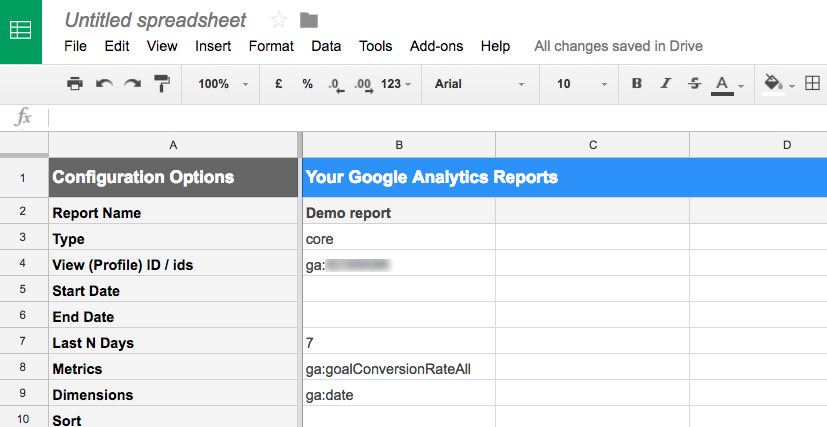
Task: Select the 'Metrics' label cell
Action: (173, 367)
